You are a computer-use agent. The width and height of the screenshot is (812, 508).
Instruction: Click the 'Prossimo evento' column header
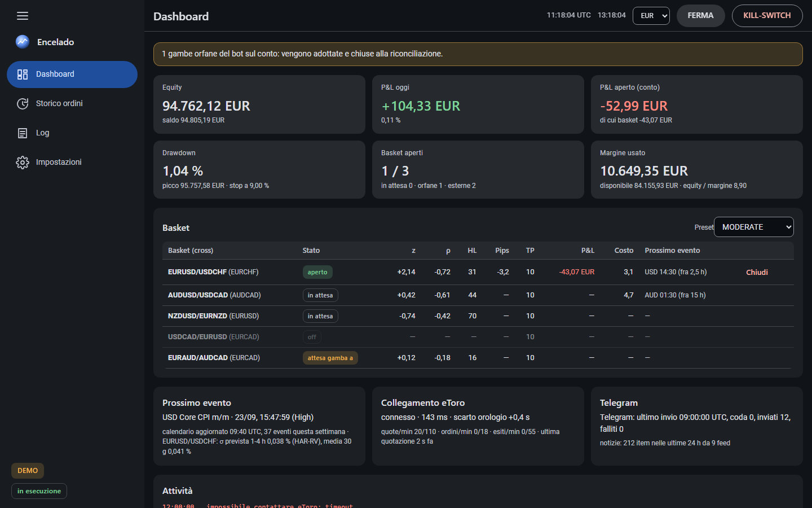coord(672,251)
